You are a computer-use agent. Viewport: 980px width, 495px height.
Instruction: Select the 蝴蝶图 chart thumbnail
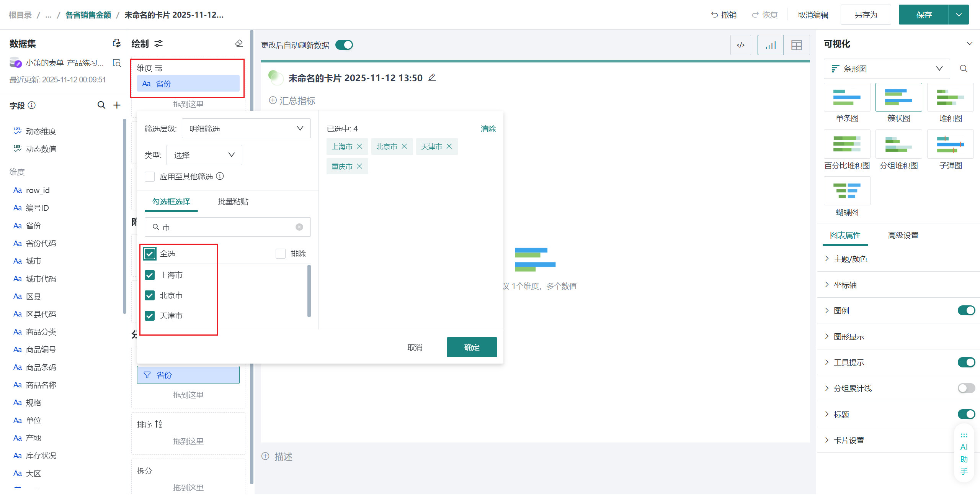click(847, 191)
